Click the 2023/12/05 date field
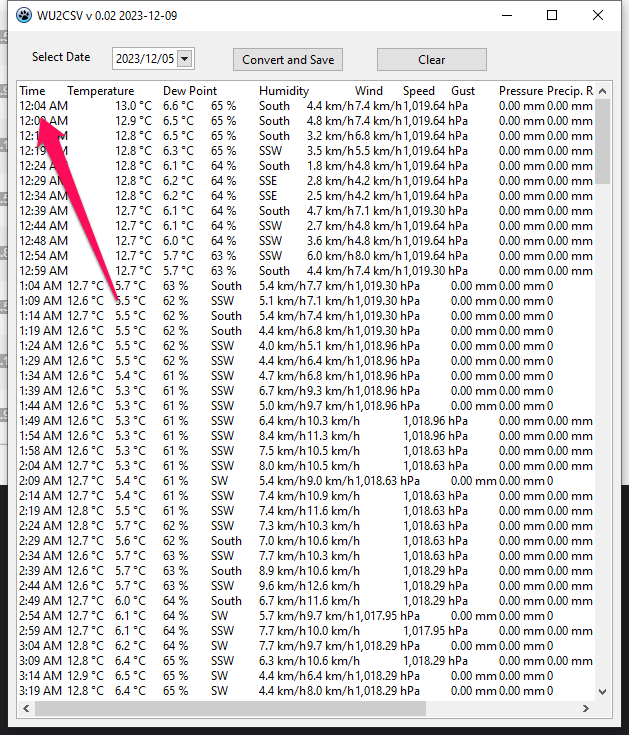629x735 pixels. tap(145, 60)
